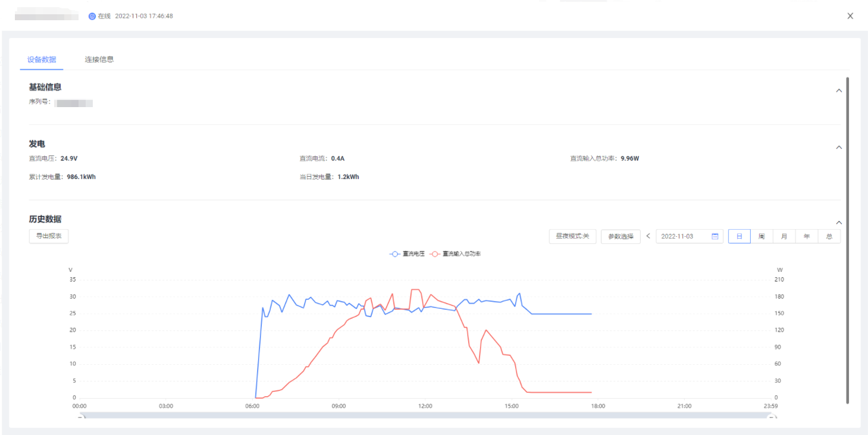
Task: Select the 设备数据 tab
Action: coord(42,60)
